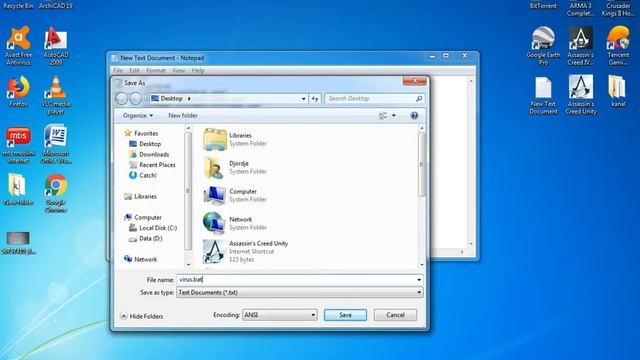This screenshot has height=360, width=640.
Task: Select New Text Document desktop file
Action: [543, 95]
